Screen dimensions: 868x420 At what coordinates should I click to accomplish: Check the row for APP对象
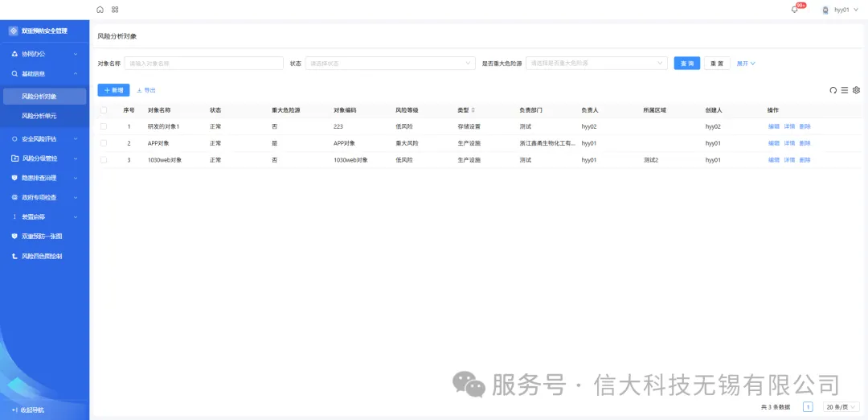104,143
